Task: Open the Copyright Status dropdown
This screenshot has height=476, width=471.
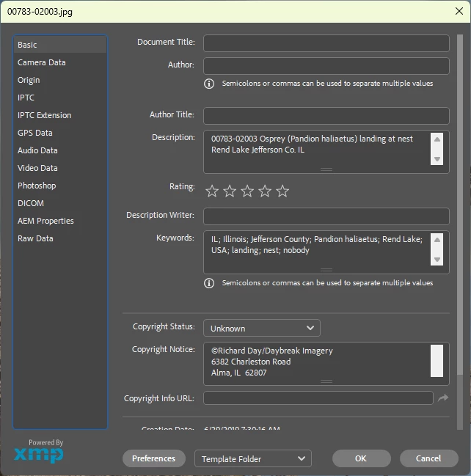Action: click(262, 328)
